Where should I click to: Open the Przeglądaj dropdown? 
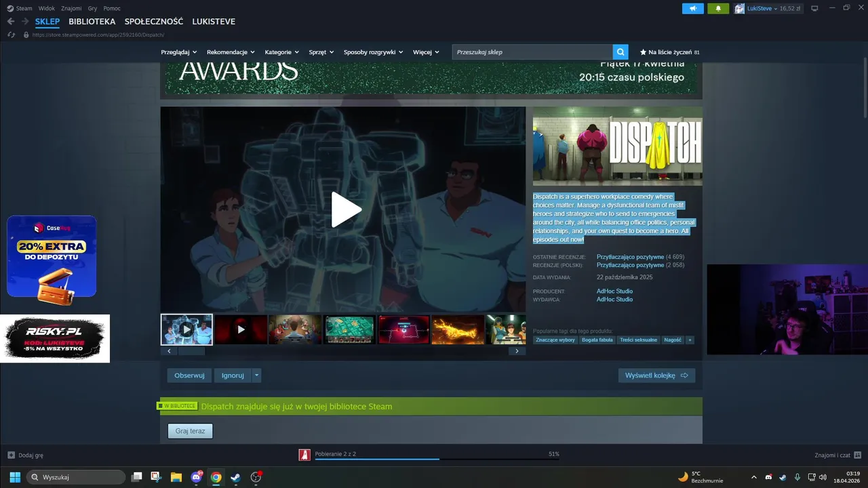tap(179, 52)
